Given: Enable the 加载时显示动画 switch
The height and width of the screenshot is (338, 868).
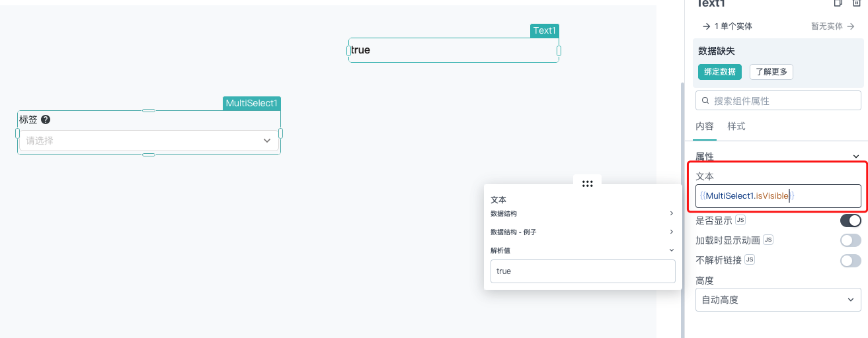Looking at the screenshot, I should [x=851, y=240].
